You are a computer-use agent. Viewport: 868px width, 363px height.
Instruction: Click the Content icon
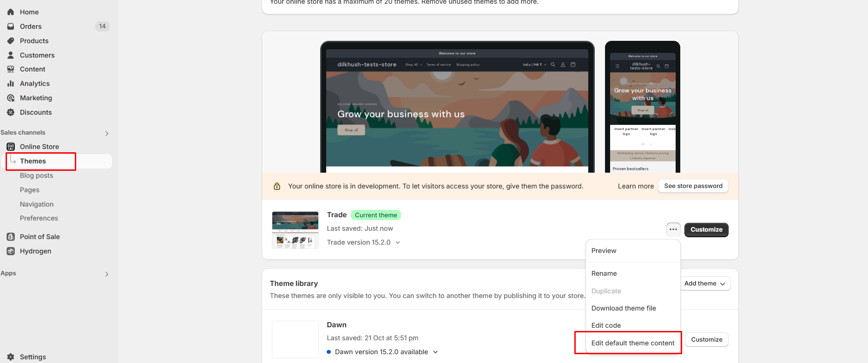[x=11, y=69]
